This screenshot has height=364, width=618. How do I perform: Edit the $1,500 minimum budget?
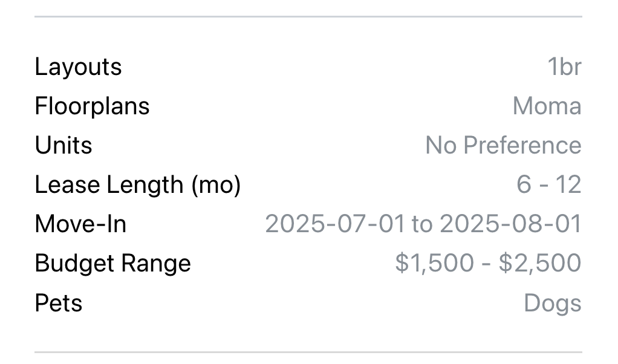point(434,264)
